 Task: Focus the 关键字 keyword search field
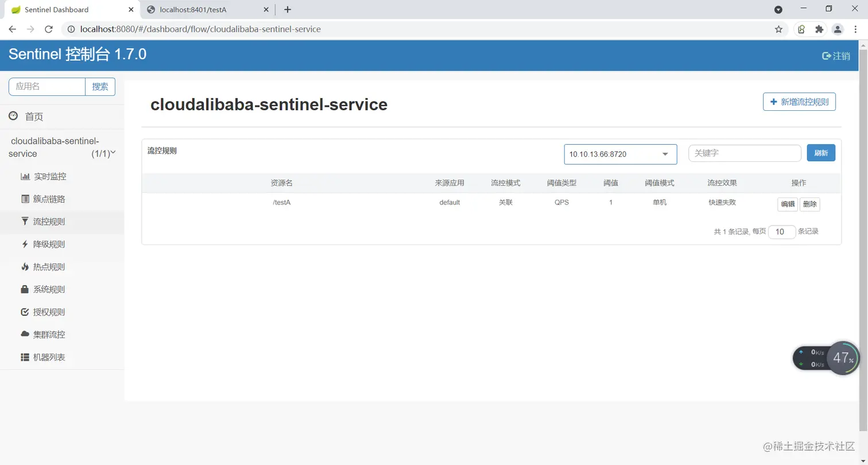(x=745, y=153)
